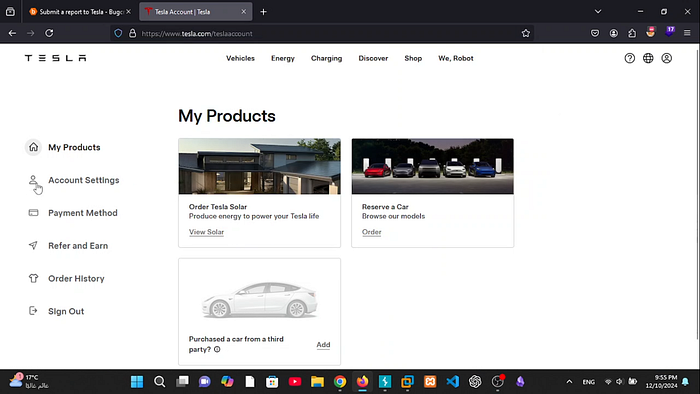Image resolution: width=700 pixels, height=394 pixels.
Task: Open the ChatGPT app from the taskbar
Action: coord(475,382)
